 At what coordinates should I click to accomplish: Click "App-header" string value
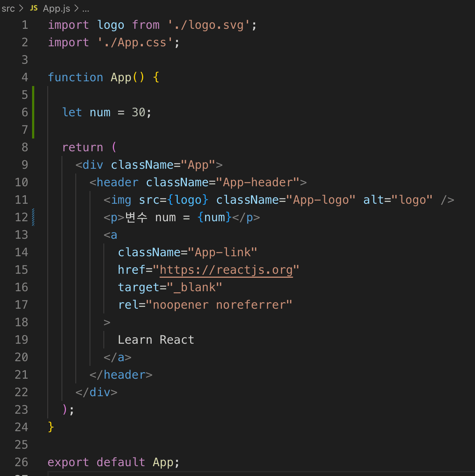258,182
